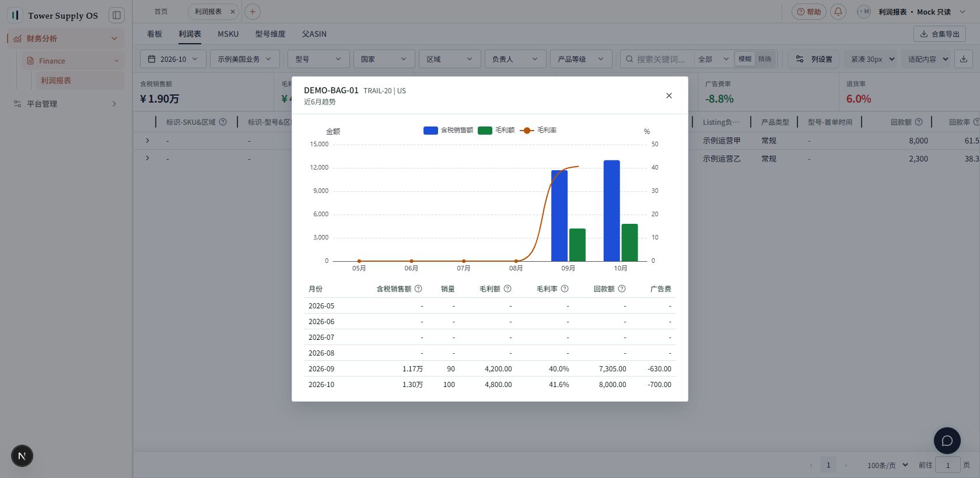Click help icon beside dialog 回款额 header
The height and width of the screenshot is (478, 980).
pos(622,289)
